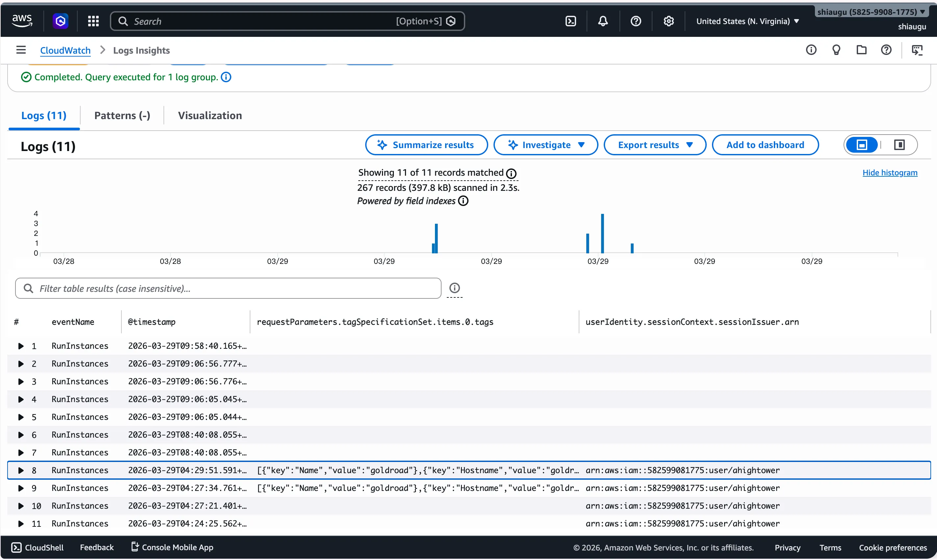Click the tags value in row 9
The height and width of the screenshot is (560, 937).
coord(418,488)
